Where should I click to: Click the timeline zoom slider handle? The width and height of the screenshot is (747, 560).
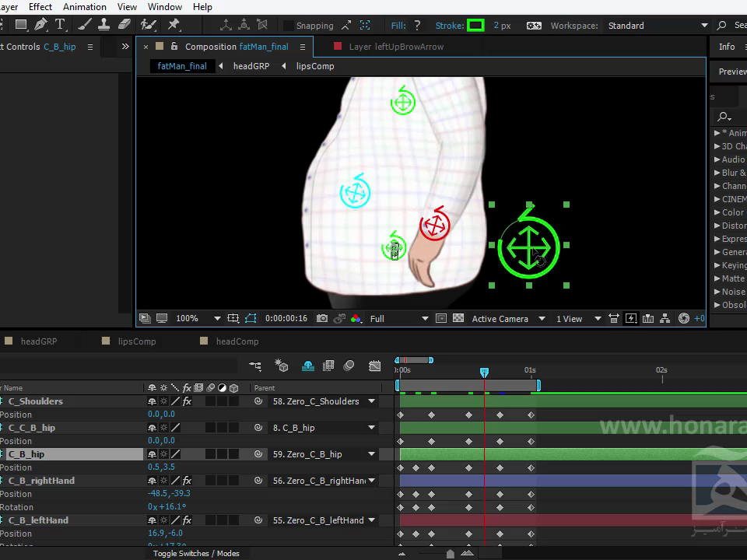[451, 554]
